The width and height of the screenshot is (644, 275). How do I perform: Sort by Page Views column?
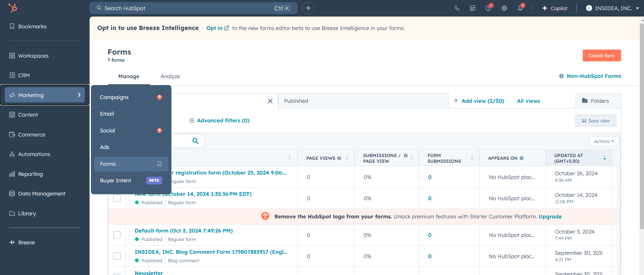pos(347,158)
